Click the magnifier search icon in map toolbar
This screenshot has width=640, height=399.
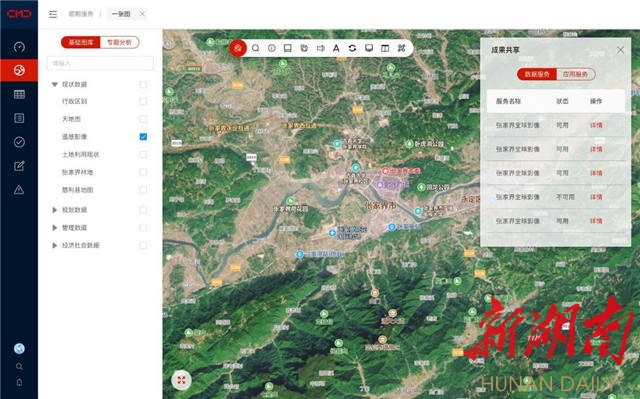(x=256, y=48)
